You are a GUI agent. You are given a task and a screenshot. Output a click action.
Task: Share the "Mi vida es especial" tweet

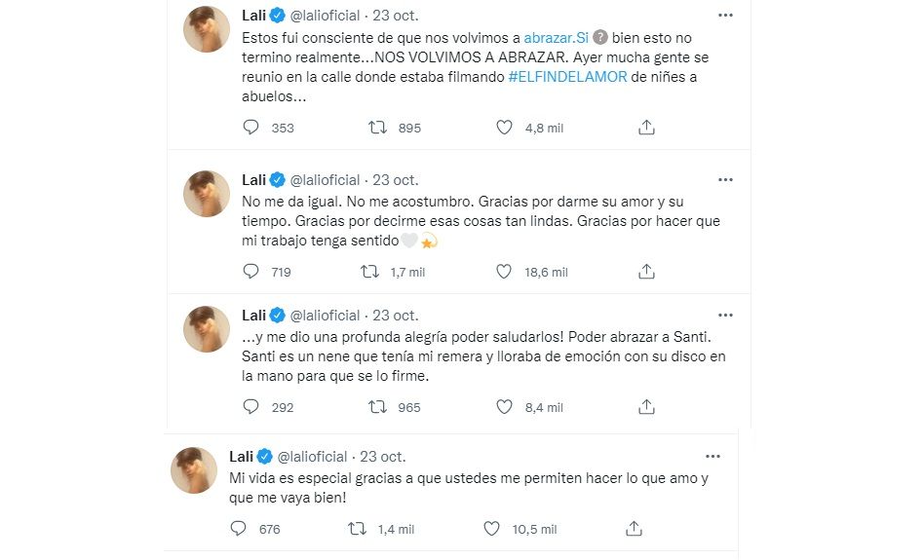click(x=634, y=529)
